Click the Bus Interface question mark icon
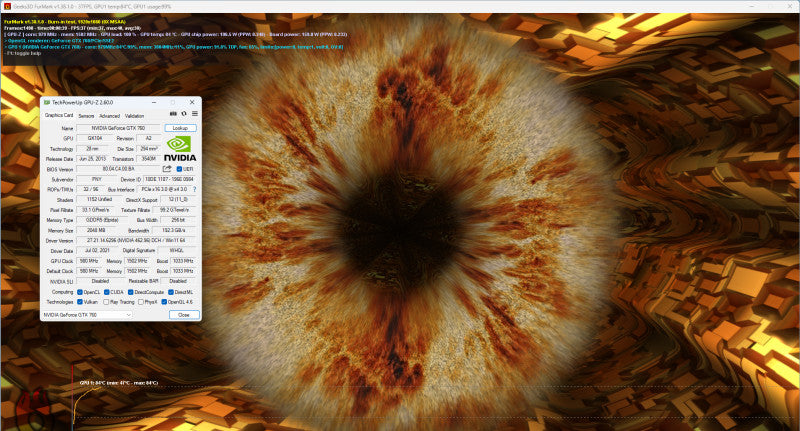The height and width of the screenshot is (431, 800). [x=194, y=189]
